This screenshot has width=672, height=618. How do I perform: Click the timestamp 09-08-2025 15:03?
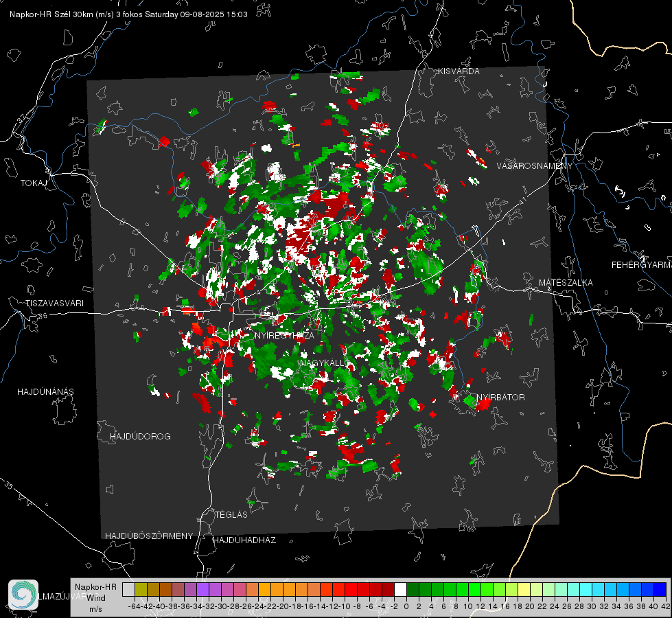(213, 14)
